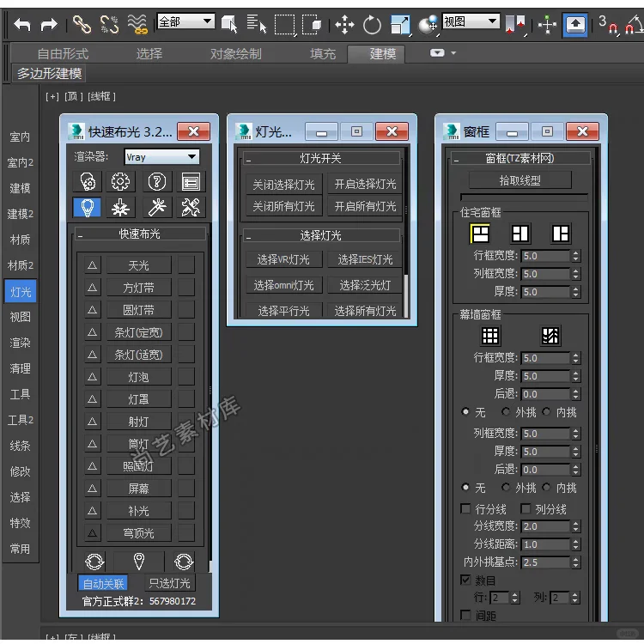Click the 拾取线型 button
The height and width of the screenshot is (644, 644).
[x=520, y=180]
